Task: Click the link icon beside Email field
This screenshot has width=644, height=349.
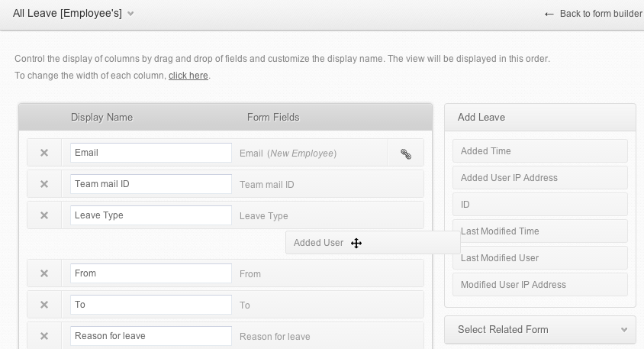Action: click(406, 153)
